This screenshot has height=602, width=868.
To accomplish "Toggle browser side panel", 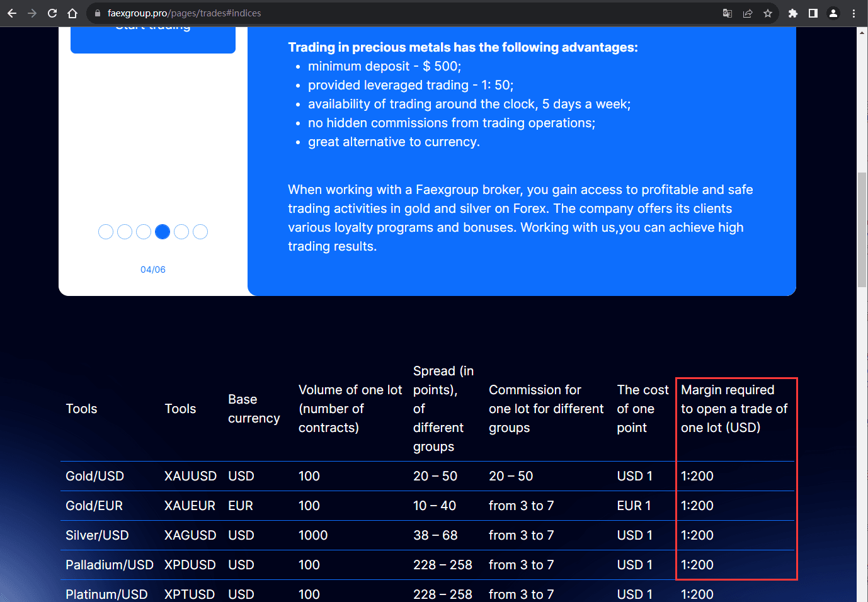I will coord(813,13).
